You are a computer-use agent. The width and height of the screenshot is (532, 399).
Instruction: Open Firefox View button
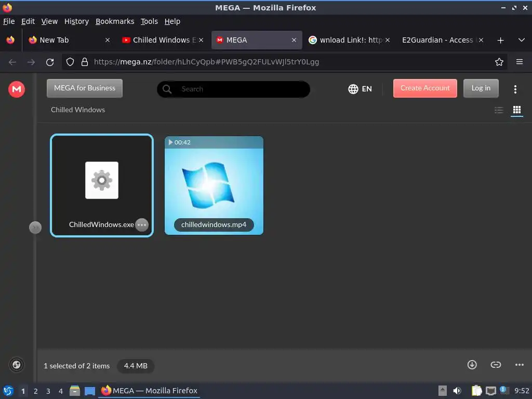(x=10, y=40)
